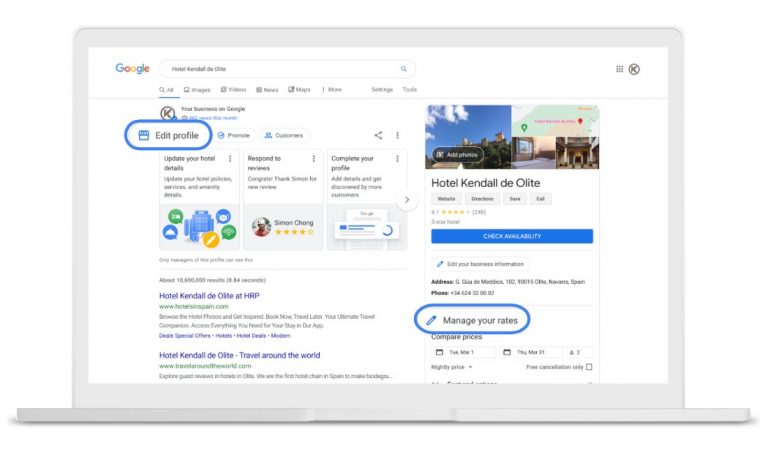Switch to the Images search tab
This screenshot has width=768, height=452.
click(197, 90)
